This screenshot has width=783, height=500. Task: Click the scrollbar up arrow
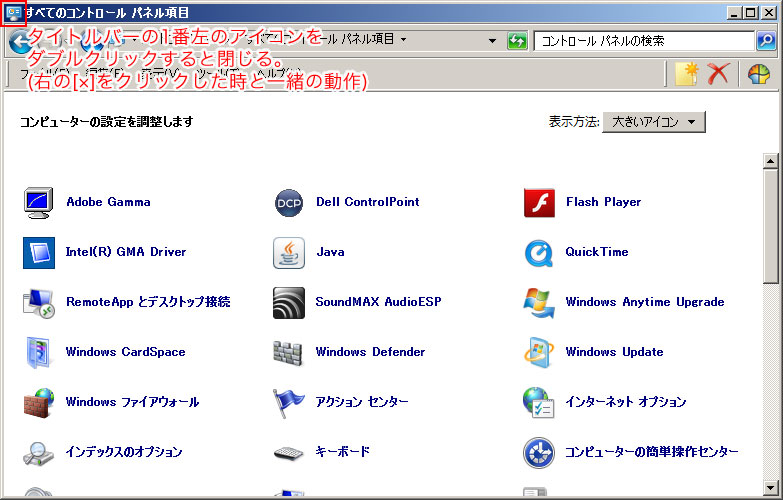771,161
